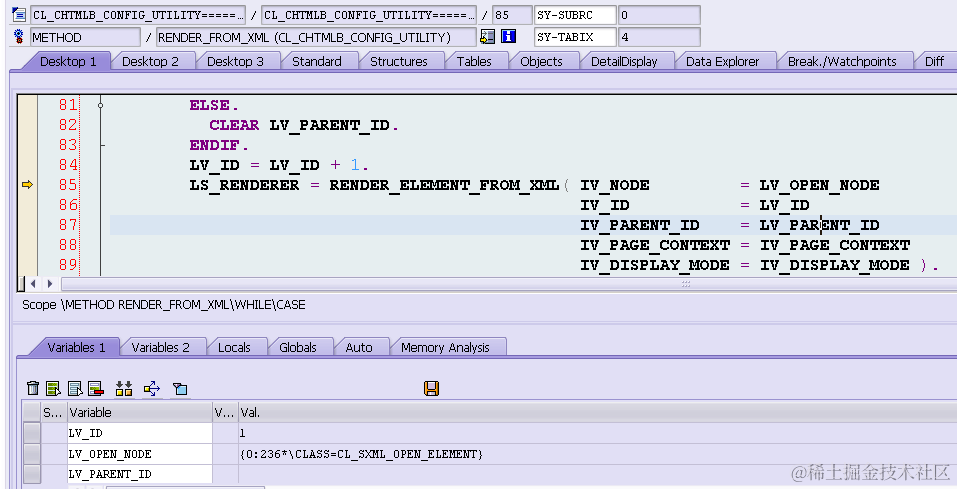Click the LV_OPEN_NODE variable name cell

click(139, 454)
